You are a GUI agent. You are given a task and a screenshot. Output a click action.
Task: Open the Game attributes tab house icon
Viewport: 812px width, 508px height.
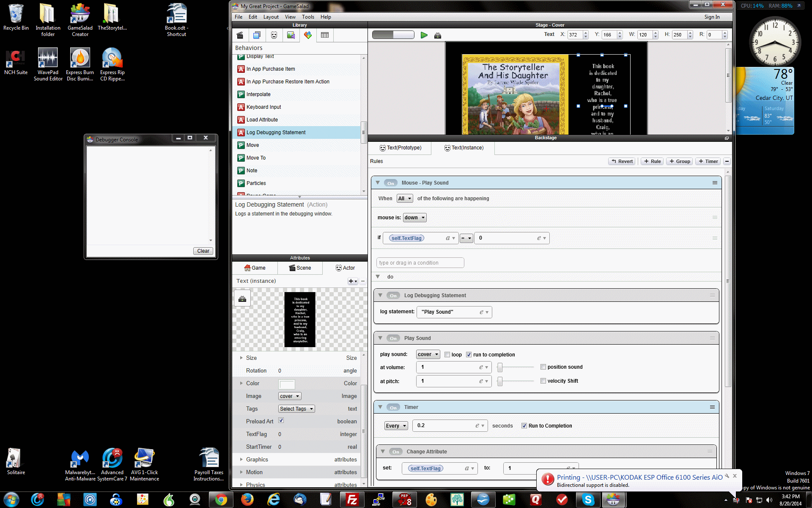point(255,268)
